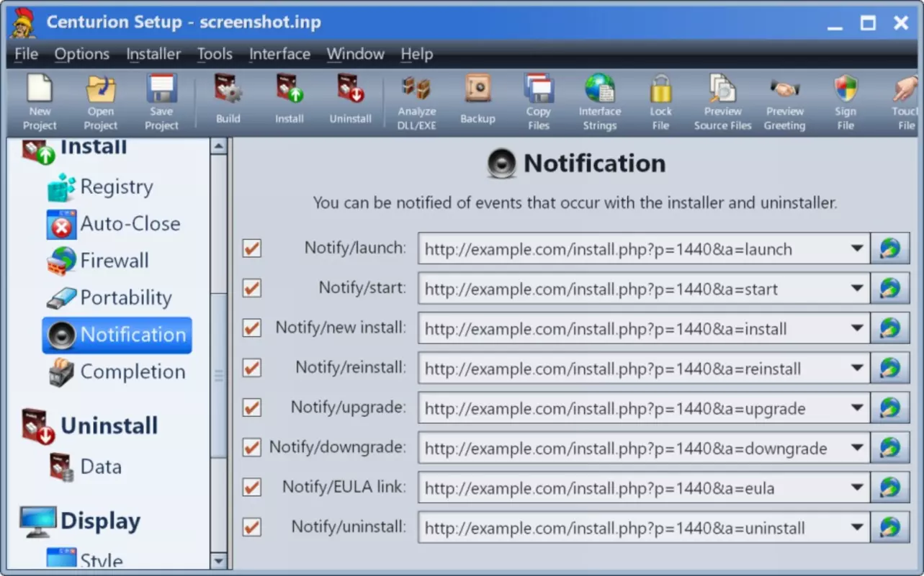Test the Notify/new install URL in browser
This screenshot has height=576, width=924.
[890, 329]
